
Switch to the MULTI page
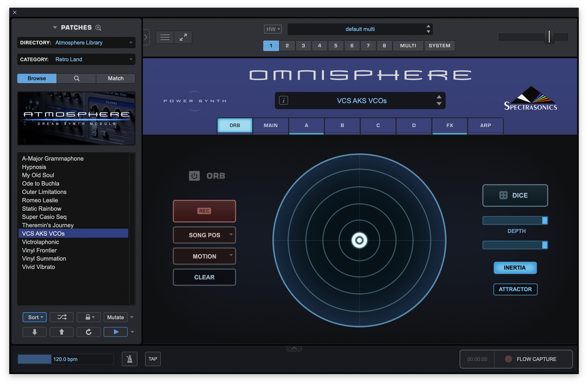point(408,45)
